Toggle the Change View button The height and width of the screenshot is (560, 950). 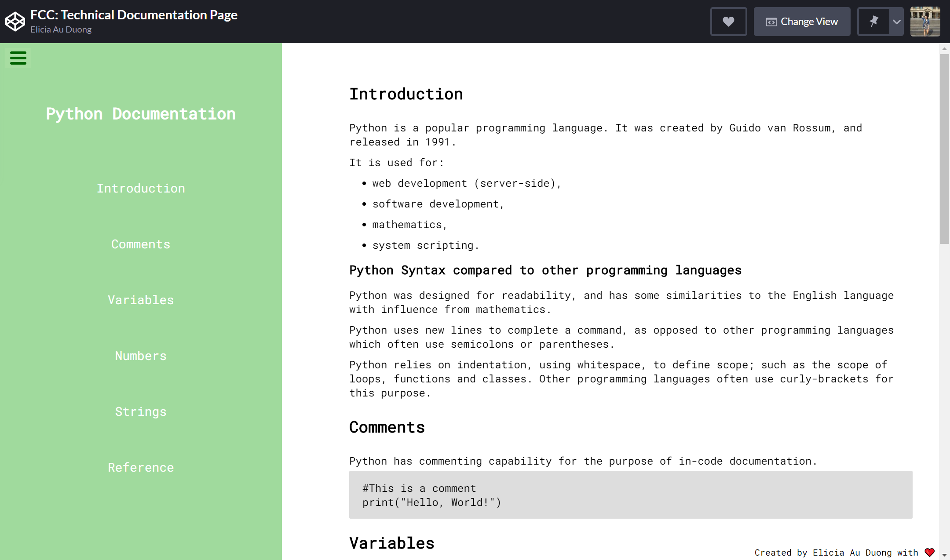(x=802, y=22)
